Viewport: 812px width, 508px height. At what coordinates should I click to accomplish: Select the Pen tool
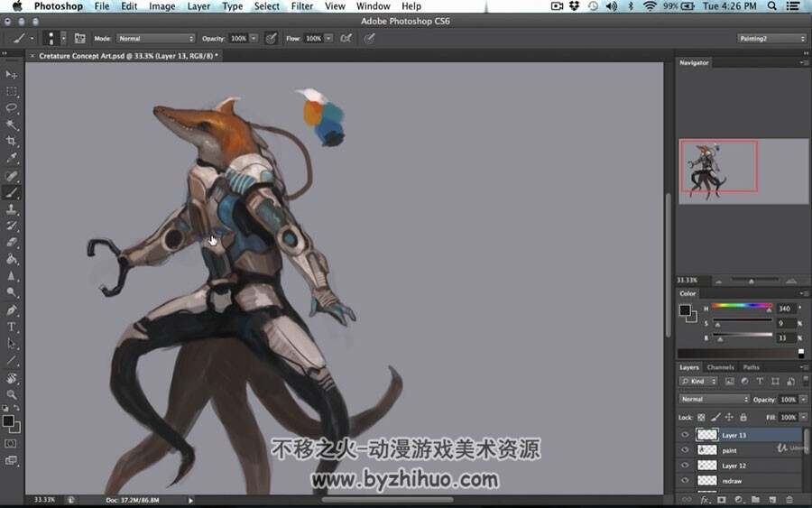tap(11, 310)
